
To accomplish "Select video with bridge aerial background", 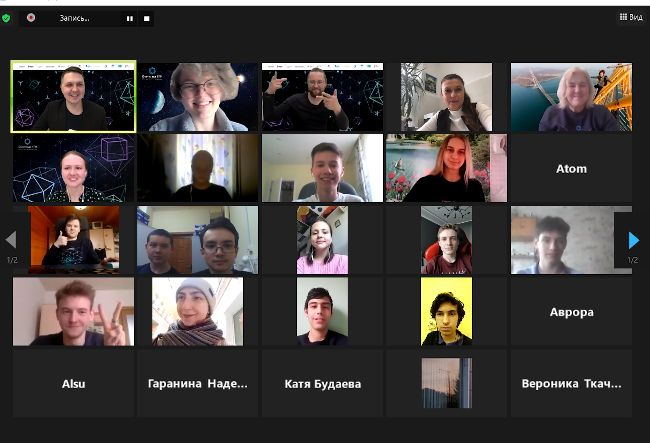I will click(x=571, y=97).
